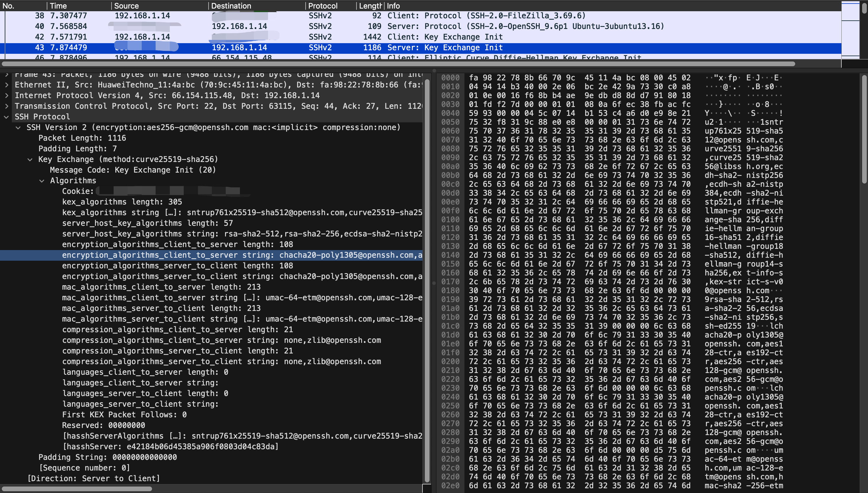Select server_host_key_algorithms string row
Viewport: 868px width, 493px height.
coord(211,234)
